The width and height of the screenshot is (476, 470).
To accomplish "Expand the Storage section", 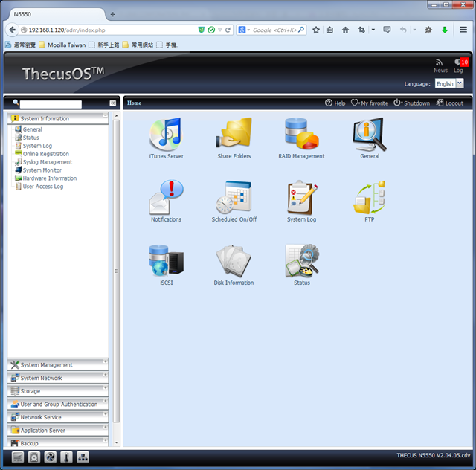I will pos(58,390).
